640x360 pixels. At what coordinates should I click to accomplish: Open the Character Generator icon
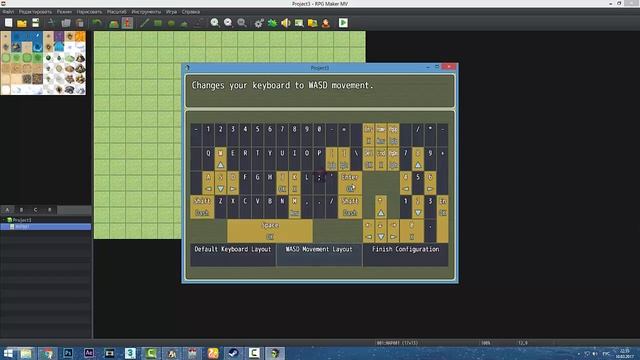pyautogui.click(x=326, y=23)
